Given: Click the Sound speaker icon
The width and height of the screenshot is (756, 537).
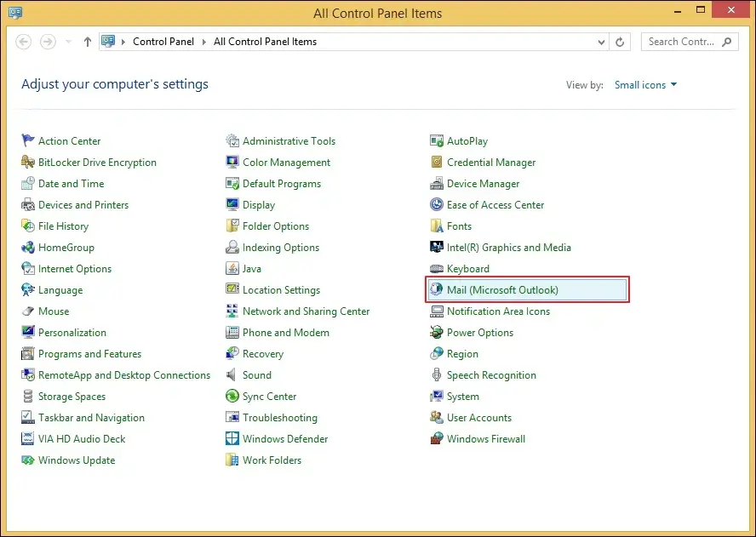Looking at the screenshot, I should click(x=232, y=375).
